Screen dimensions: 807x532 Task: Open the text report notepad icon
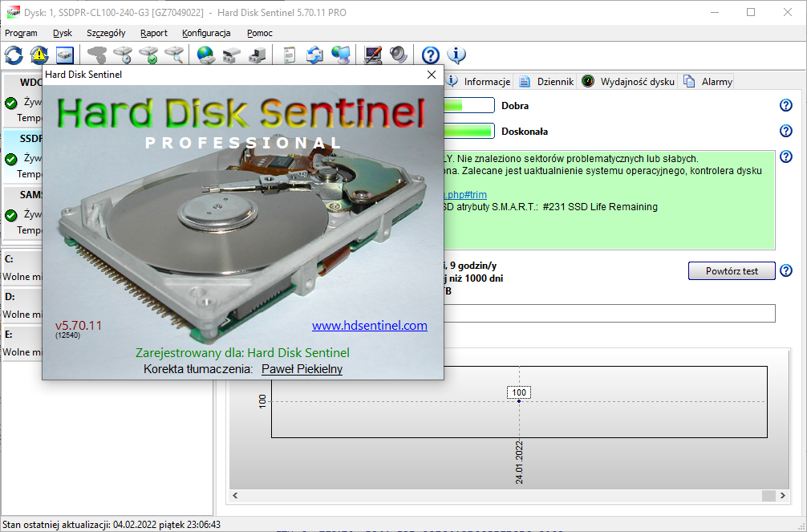(290, 55)
